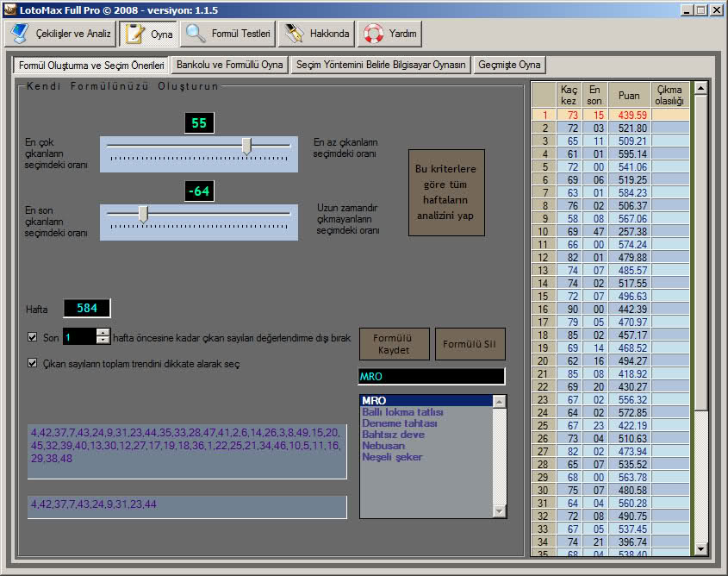Click Puan value 595.14
Viewport: 728px width, 576px height.
coord(629,153)
